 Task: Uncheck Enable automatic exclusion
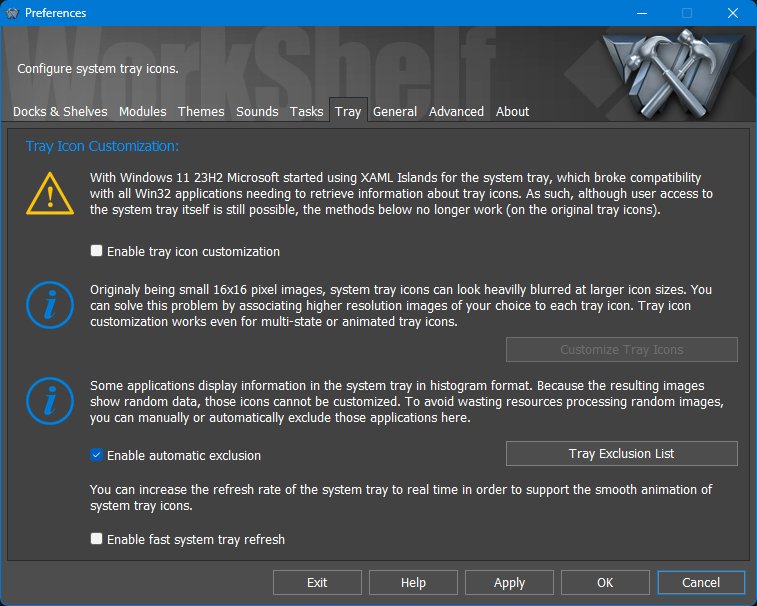tap(97, 455)
